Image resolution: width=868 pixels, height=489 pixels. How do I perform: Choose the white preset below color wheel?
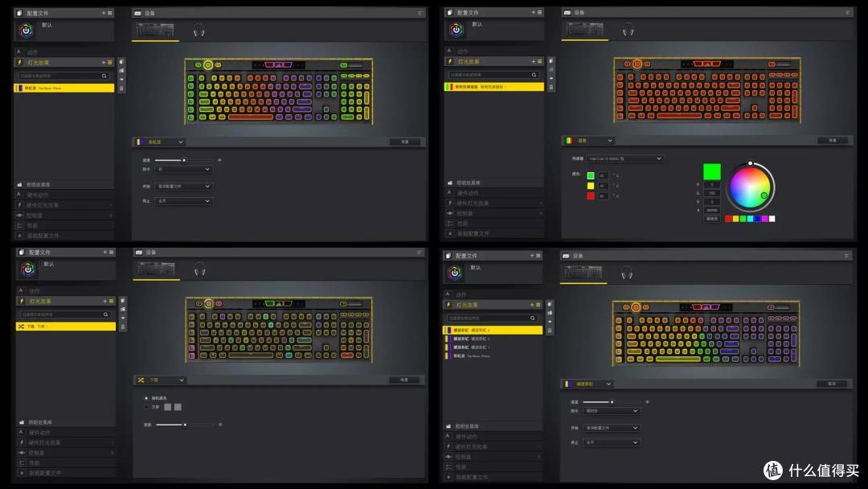pos(772,219)
